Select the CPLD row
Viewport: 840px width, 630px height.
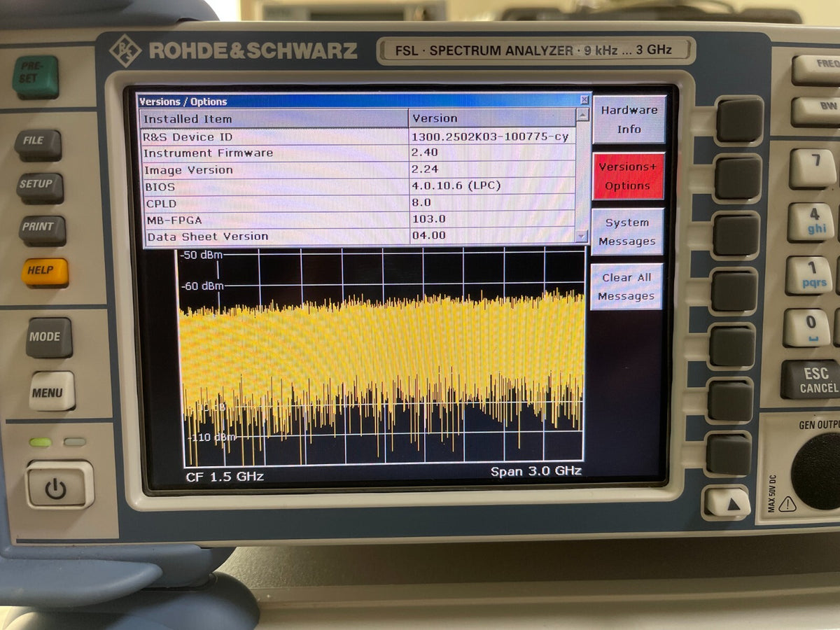point(360,204)
